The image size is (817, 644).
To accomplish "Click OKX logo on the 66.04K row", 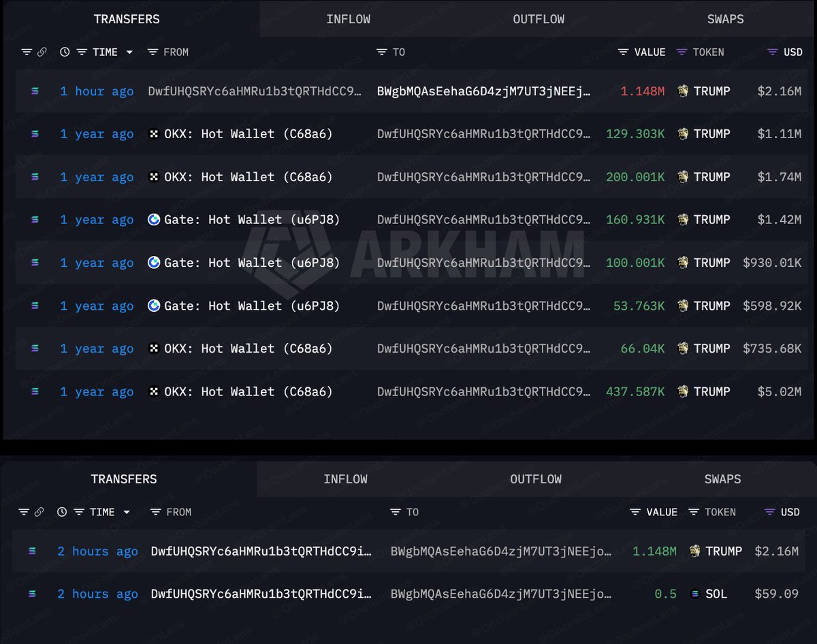I will click(154, 349).
